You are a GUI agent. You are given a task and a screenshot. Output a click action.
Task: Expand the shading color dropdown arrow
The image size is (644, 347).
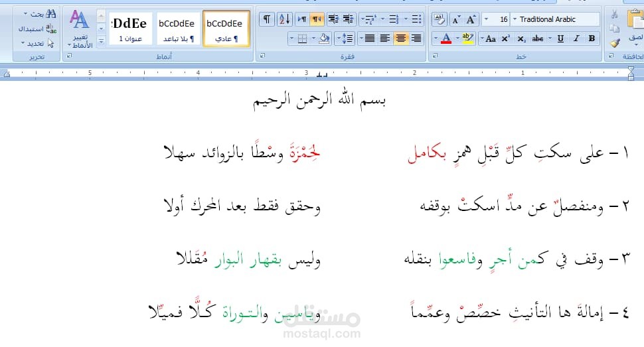(313, 38)
